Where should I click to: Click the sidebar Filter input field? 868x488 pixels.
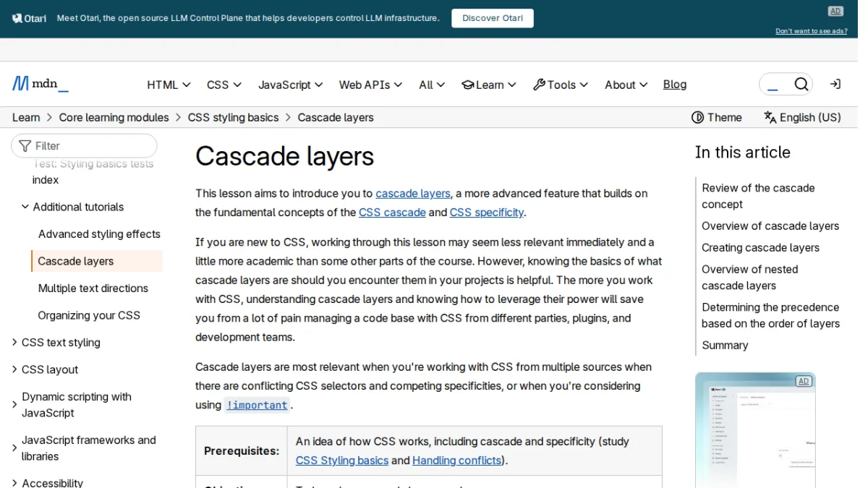click(x=84, y=146)
